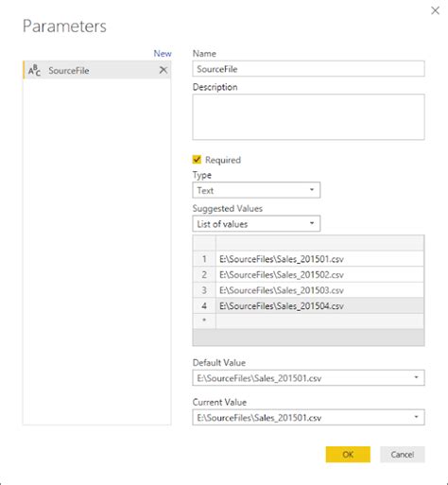Click the Cancel button
Viewport: 448px width, 485px height.
point(403,455)
